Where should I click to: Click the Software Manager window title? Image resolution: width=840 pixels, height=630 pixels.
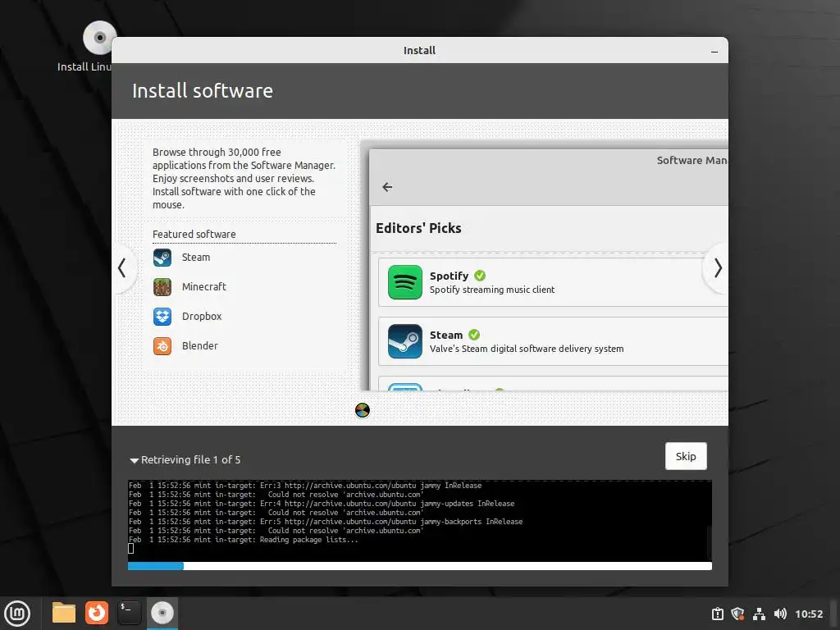click(692, 160)
